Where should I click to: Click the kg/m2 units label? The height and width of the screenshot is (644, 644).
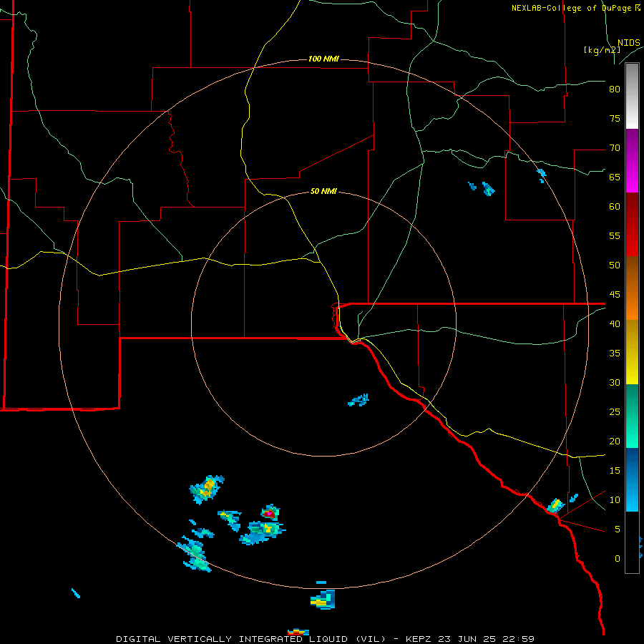602,50
